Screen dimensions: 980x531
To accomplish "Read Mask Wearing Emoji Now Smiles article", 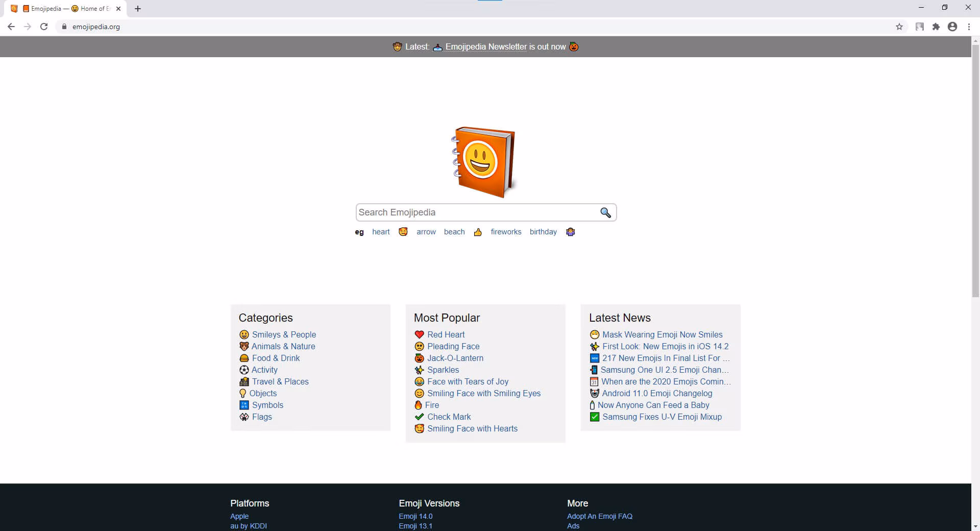I will (x=663, y=335).
